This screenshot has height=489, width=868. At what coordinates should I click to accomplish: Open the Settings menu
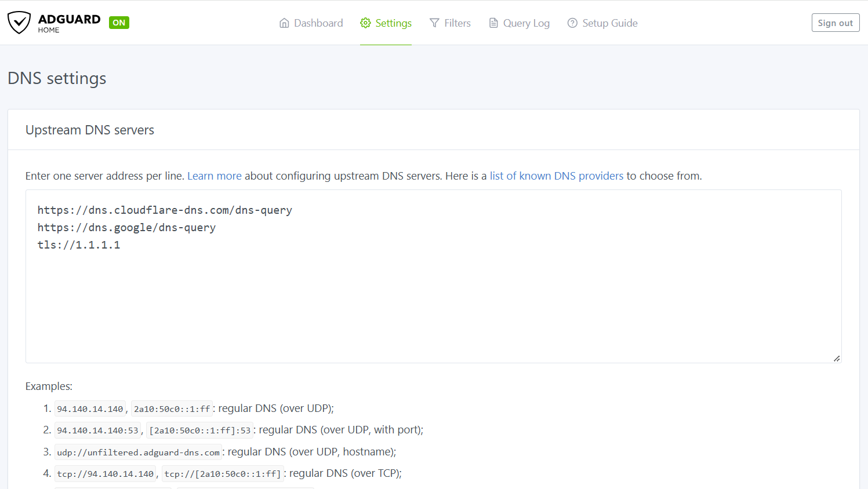point(386,23)
